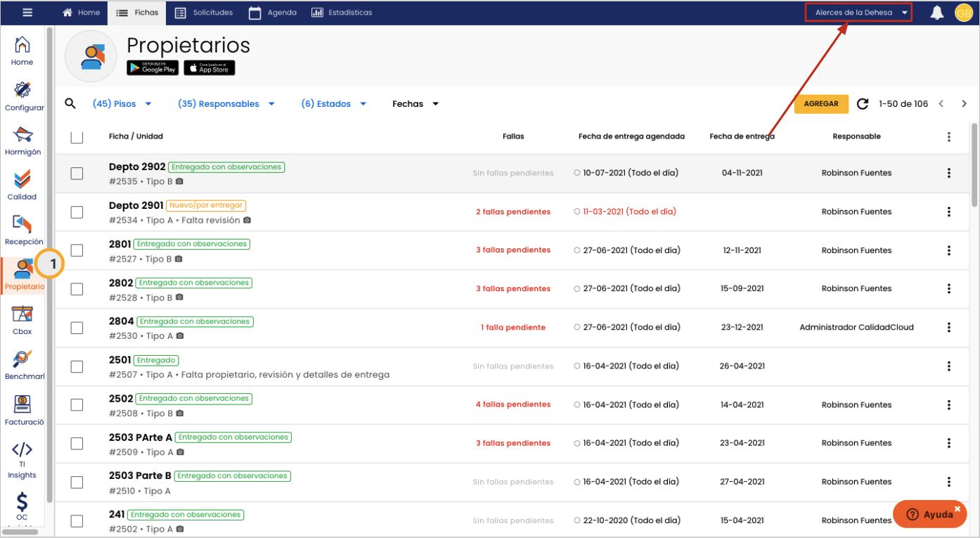Switch to the Estadísticas tab

342,13
